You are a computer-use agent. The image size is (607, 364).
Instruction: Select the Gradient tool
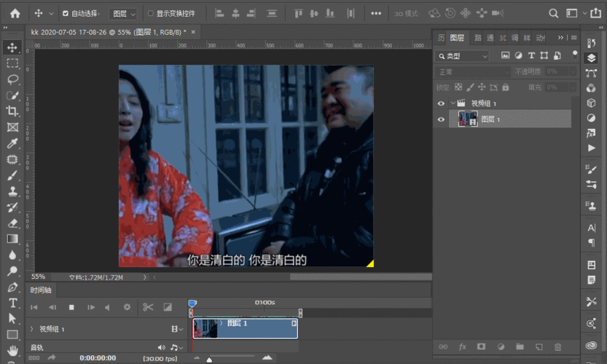(12, 239)
